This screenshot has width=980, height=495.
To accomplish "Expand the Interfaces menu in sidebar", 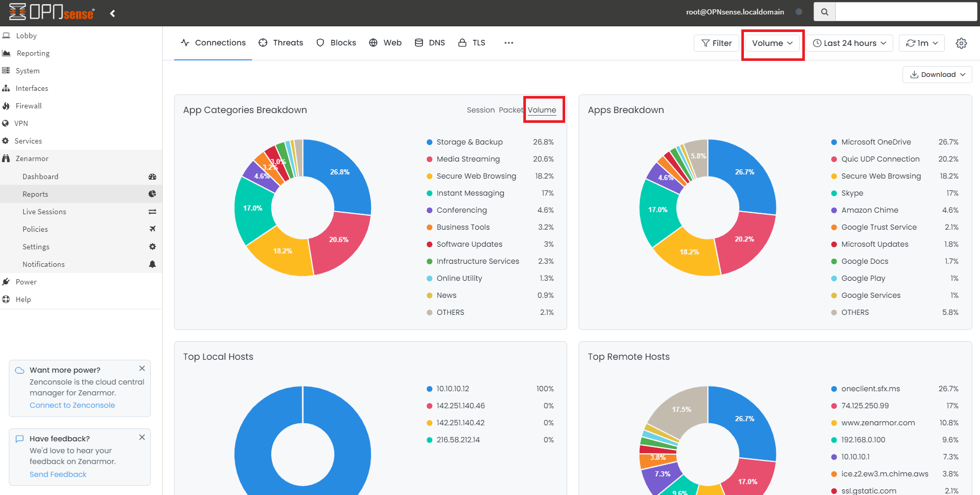I will pyautogui.click(x=81, y=88).
